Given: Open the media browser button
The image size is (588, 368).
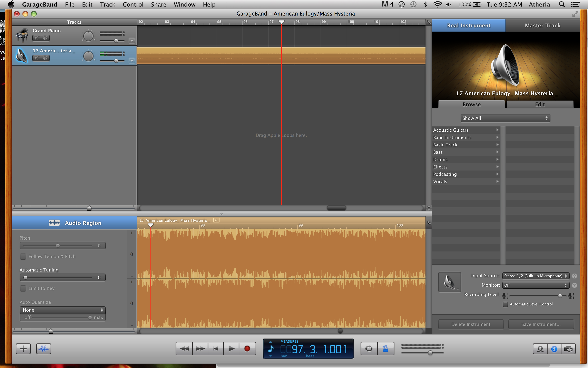Looking at the screenshot, I should click(568, 349).
